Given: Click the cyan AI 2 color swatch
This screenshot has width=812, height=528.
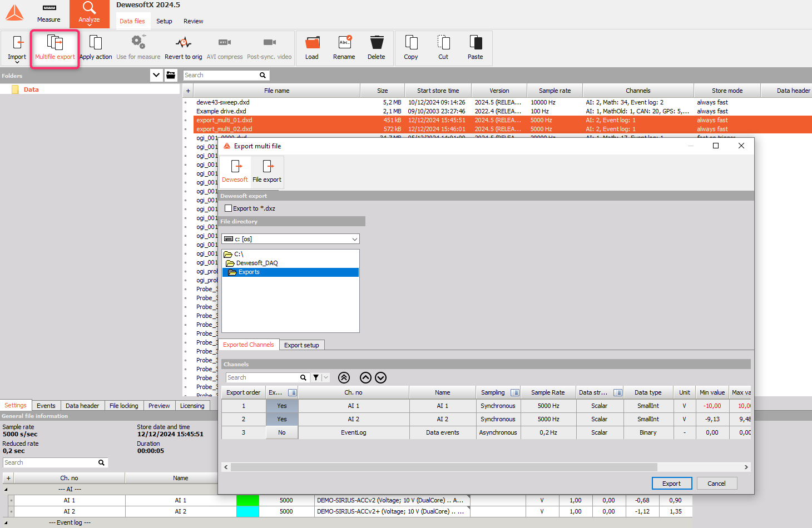Looking at the screenshot, I should click(247, 512).
